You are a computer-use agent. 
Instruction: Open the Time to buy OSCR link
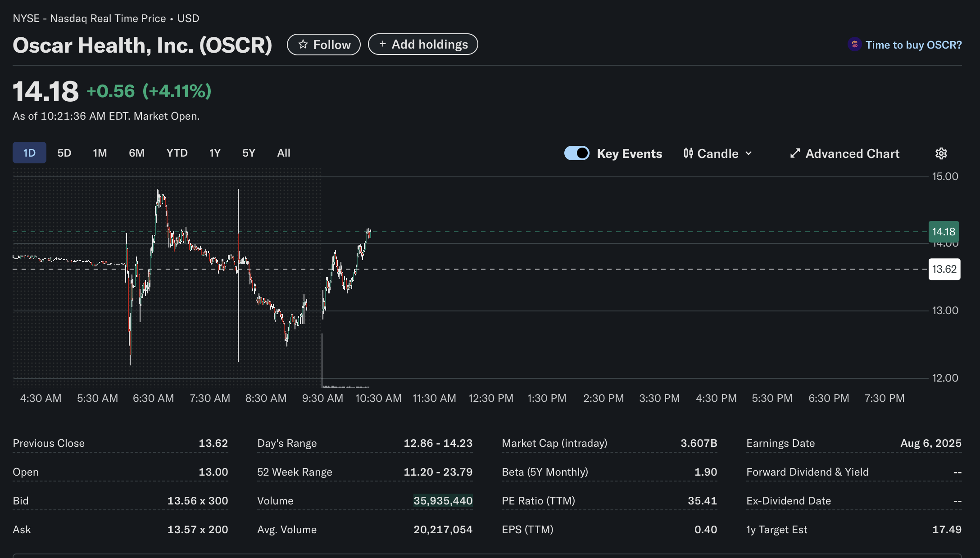pyautogui.click(x=913, y=45)
